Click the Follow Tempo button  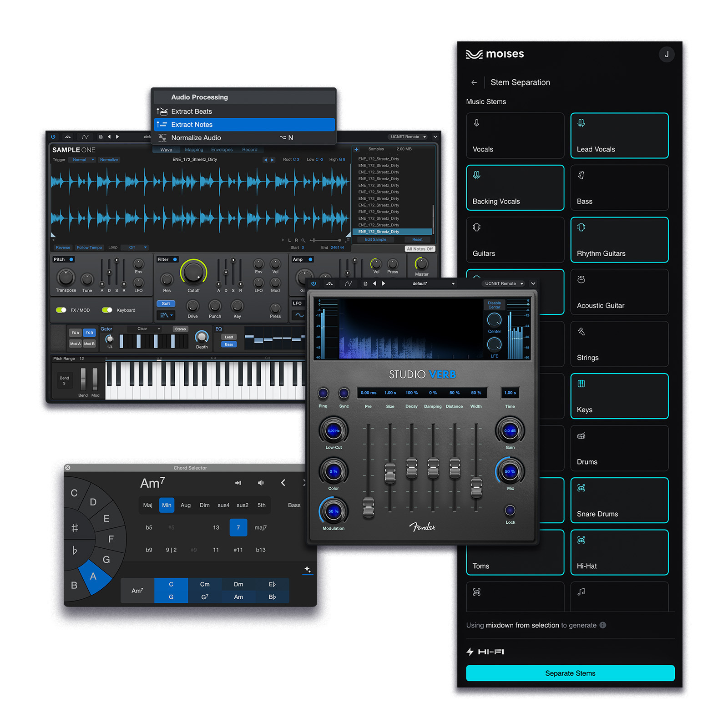[89, 248]
